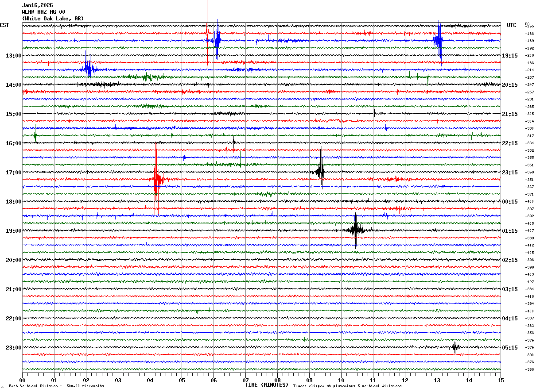This screenshot has height=392, width=536.
Task: Select the WLAR HHZ AG 00 station title
Action: tap(43, 12)
